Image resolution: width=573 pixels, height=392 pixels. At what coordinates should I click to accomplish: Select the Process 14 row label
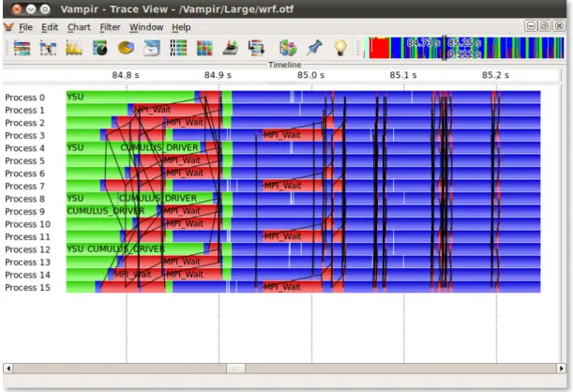click(x=28, y=275)
